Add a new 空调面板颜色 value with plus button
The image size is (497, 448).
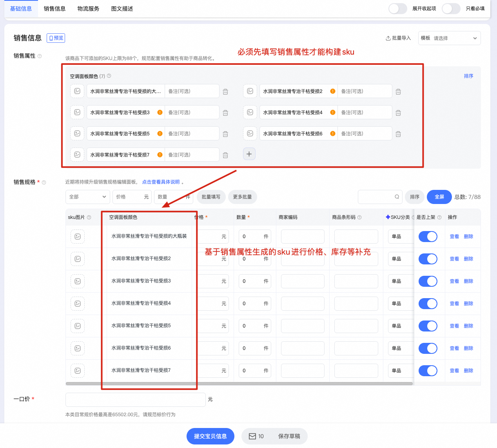249,154
